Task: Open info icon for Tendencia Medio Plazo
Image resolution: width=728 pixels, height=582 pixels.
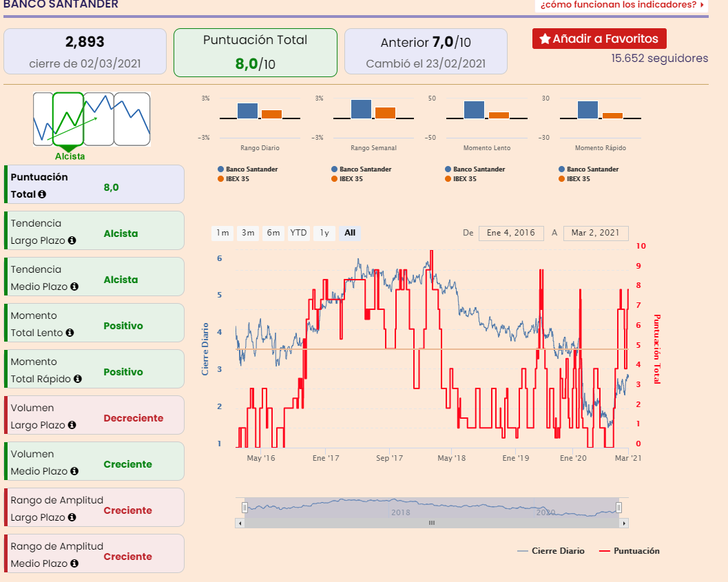Action: (x=74, y=287)
